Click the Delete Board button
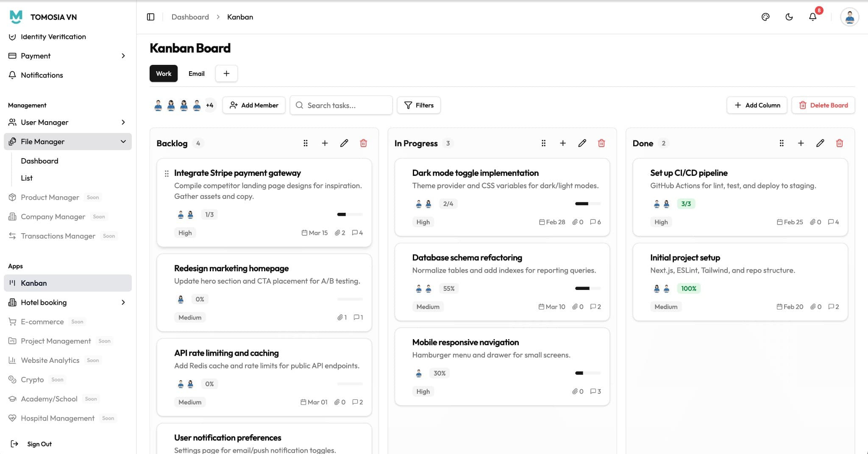 tap(823, 105)
